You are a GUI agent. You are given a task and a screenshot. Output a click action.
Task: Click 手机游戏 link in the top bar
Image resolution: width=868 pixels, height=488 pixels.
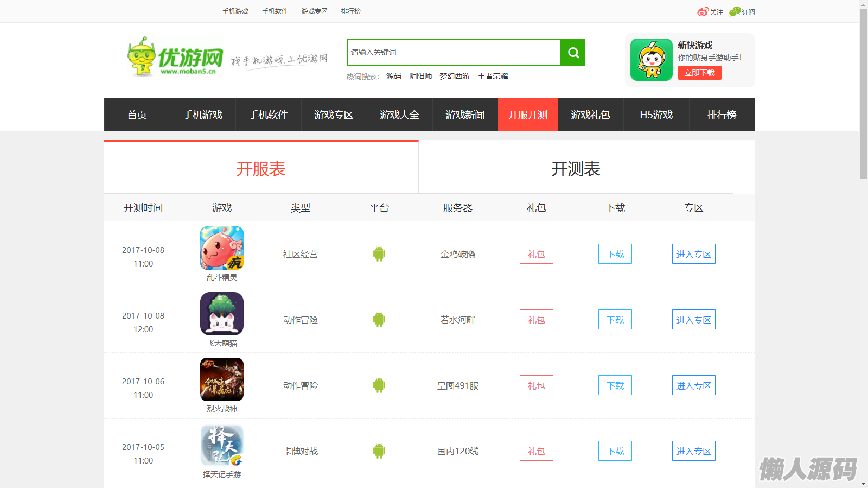[235, 11]
